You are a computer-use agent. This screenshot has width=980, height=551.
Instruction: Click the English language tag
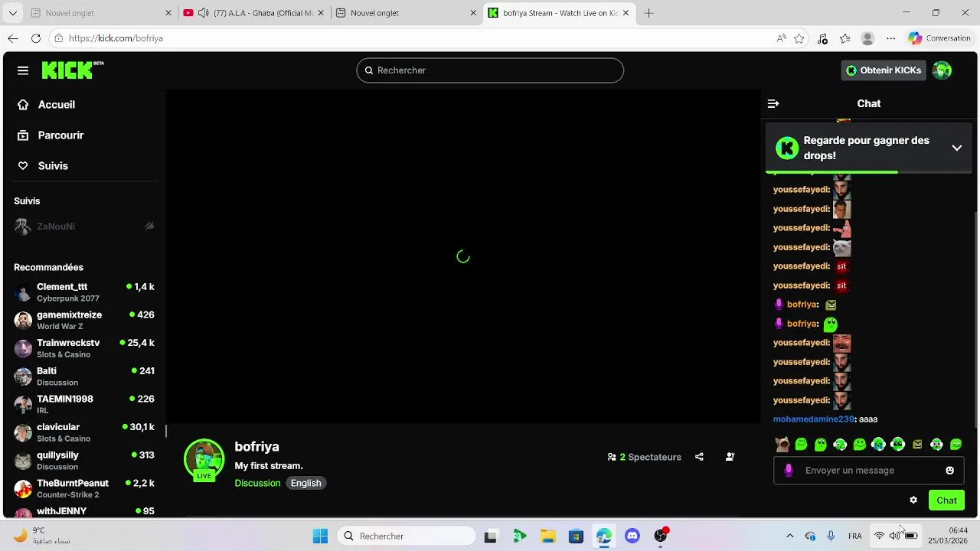pos(305,483)
